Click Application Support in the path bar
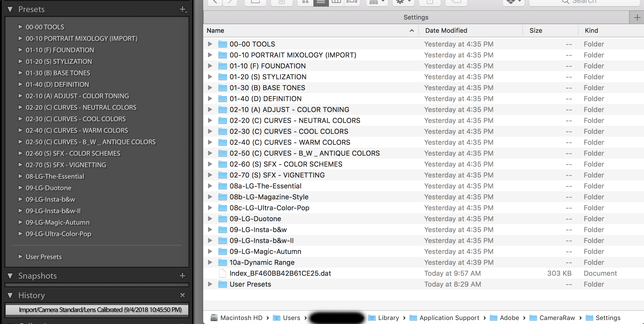 [449, 318]
